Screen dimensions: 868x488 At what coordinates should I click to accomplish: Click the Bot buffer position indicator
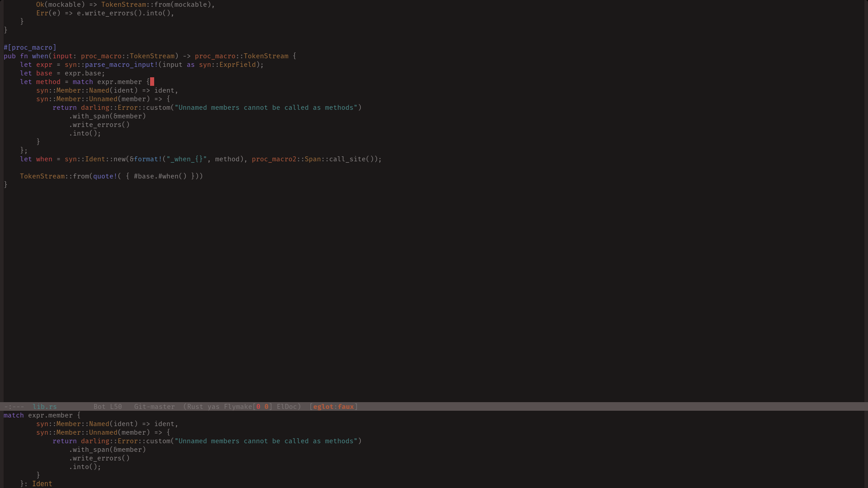click(x=99, y=407)
